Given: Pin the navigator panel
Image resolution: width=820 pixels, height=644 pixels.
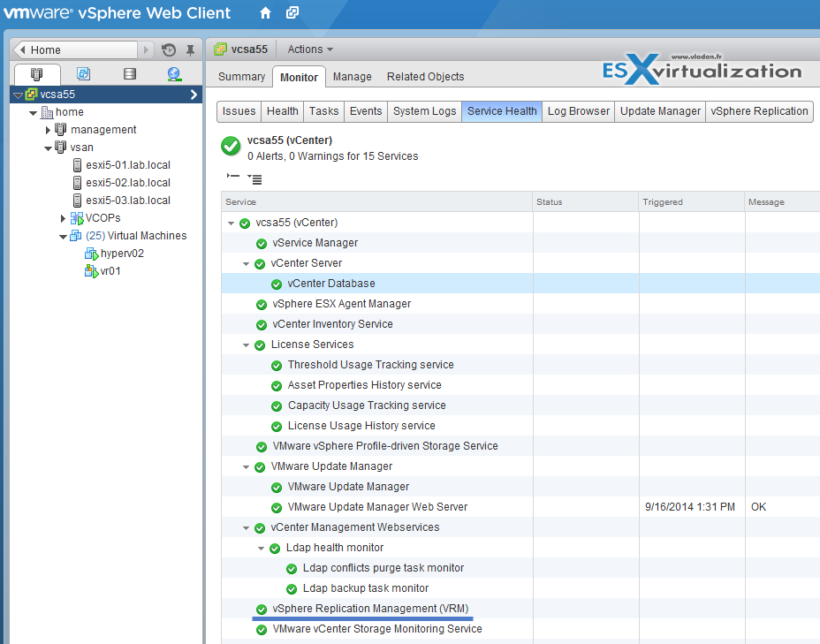Looking at the screenshot, I should 190,50.
